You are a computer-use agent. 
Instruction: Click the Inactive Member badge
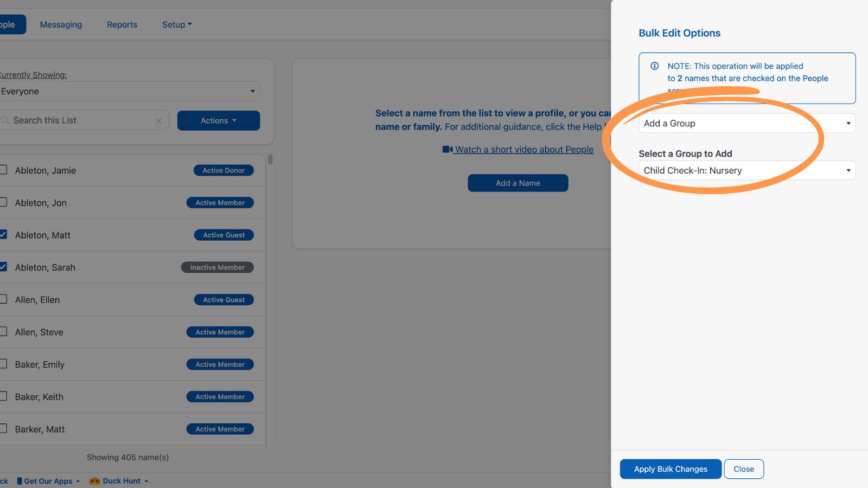(x=218, y=267)
